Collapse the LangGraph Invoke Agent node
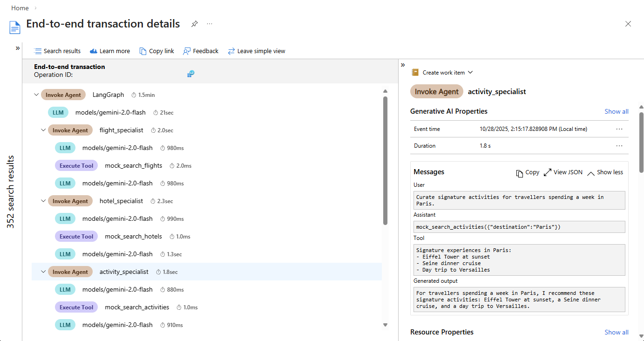The height and width of the screenshot is (341, 644). 36,95
